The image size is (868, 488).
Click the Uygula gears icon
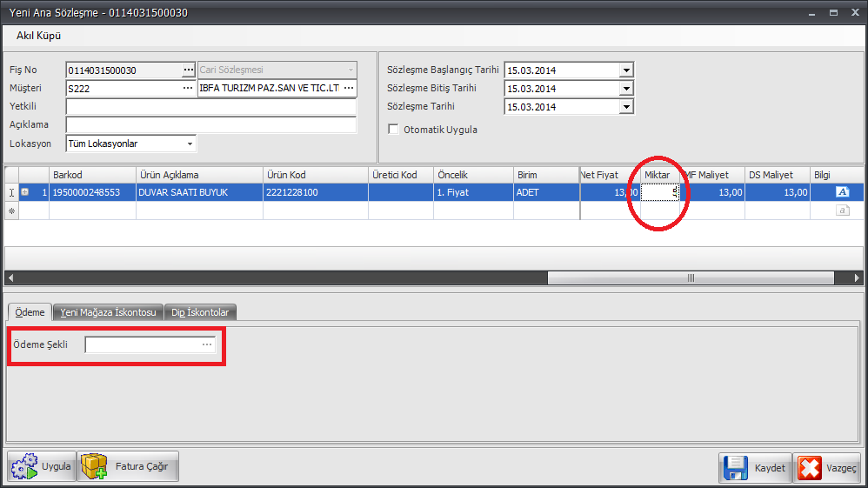(x=24, y=466)
